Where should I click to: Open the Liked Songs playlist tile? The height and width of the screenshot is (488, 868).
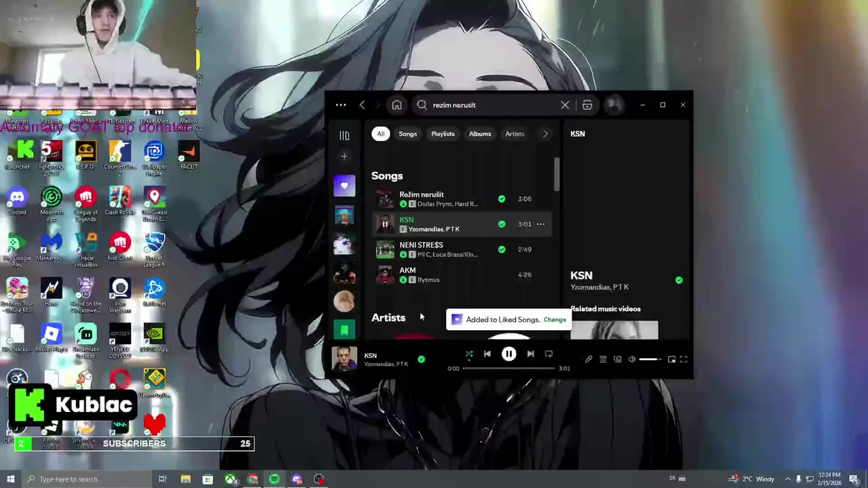344,186
